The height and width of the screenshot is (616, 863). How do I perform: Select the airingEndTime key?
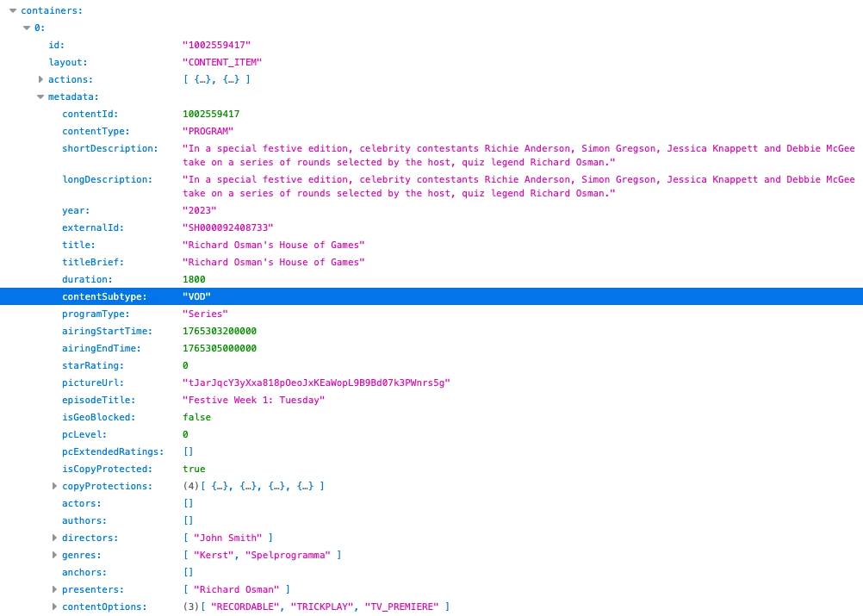(x=102, y=348)
